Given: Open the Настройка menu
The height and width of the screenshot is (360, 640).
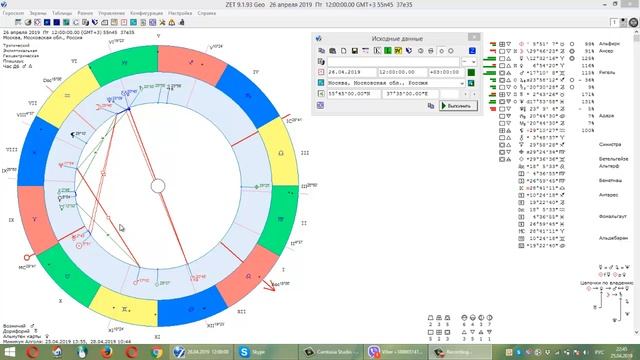Looking at the screenshot, I should [180, 13].
